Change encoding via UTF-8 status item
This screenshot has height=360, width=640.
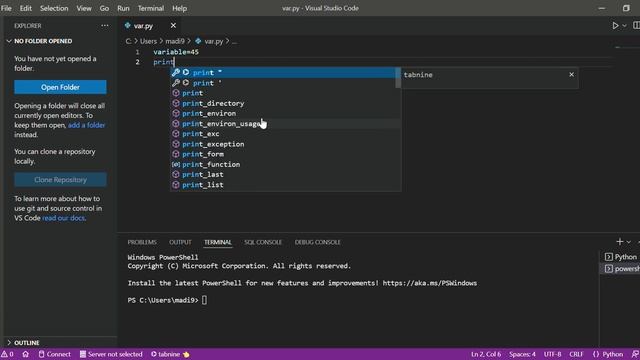(x=552, y=354)
